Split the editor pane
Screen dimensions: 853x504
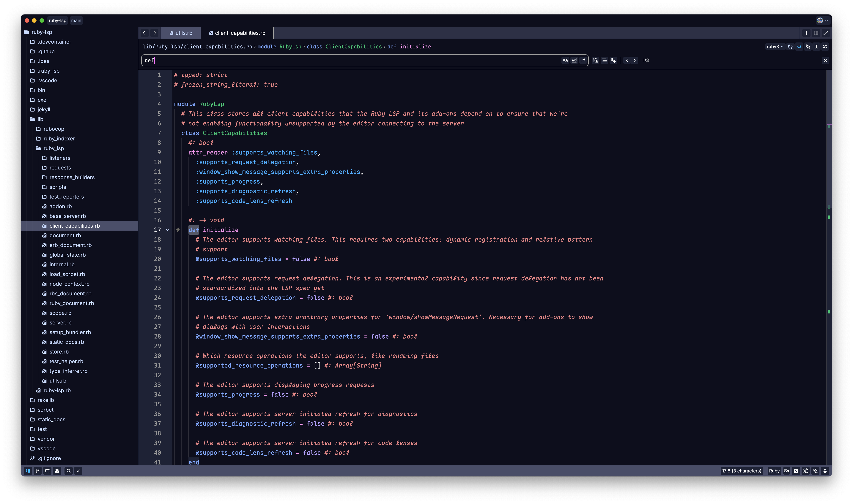click(x=816, y=33)
